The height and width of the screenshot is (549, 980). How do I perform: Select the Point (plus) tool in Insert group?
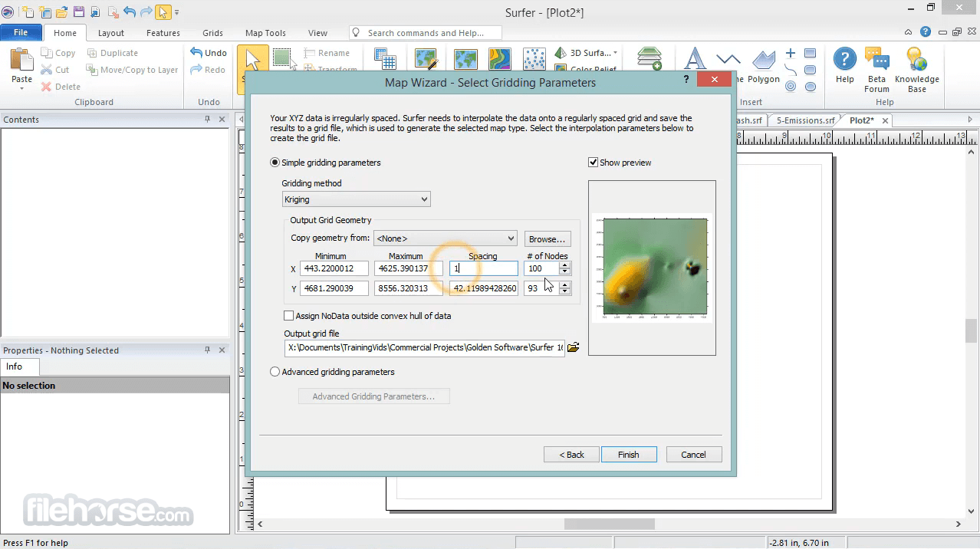click(791, 53)
